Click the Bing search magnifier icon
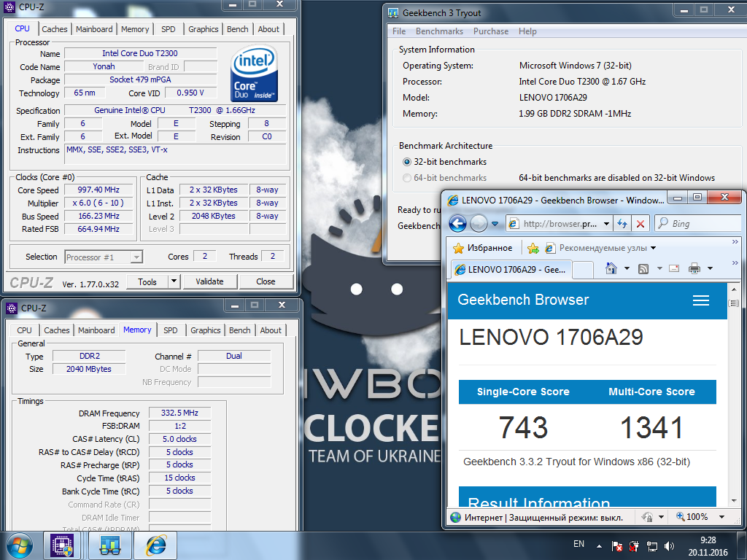 [x=663, y=223]
